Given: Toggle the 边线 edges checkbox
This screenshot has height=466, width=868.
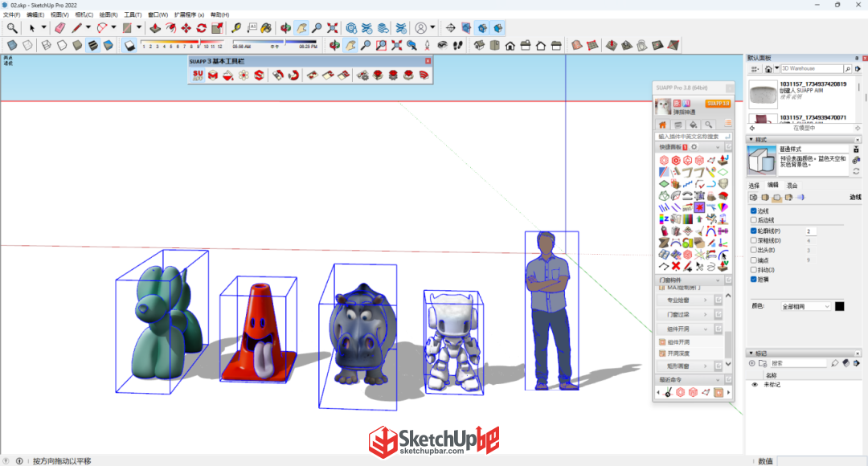Looking at the screenshot, I should click(x=753, y=211).
